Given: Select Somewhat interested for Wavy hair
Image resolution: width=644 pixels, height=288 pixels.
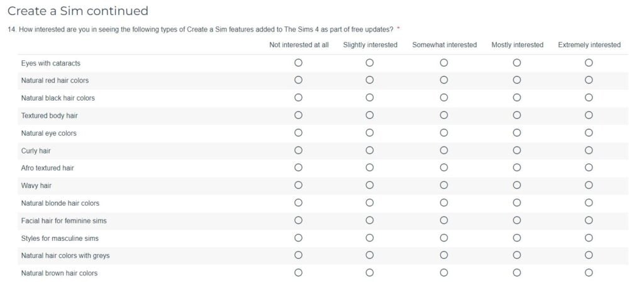Looking at the screenshot, I should click(x=443, y=186).
